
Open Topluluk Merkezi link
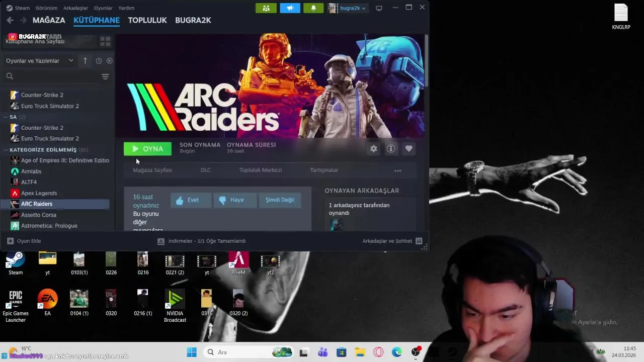tap(261, 170)
